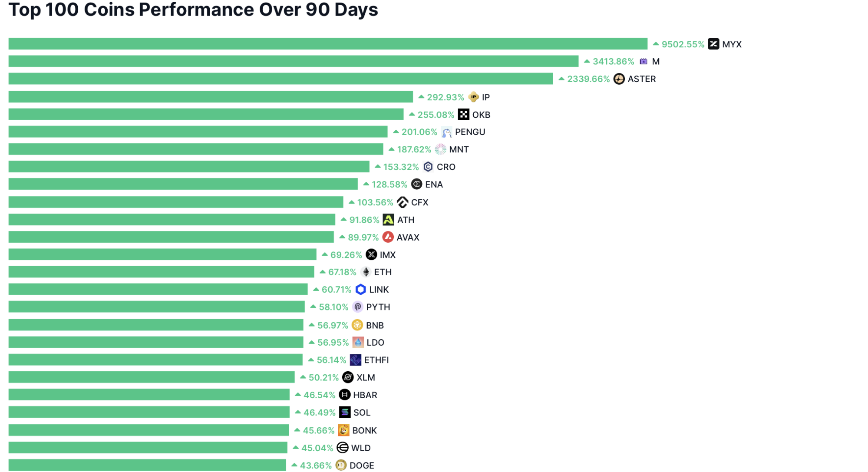This screenshot has height=472, width=868.
Task: Click the SOL logo icon
Action: 344,412
